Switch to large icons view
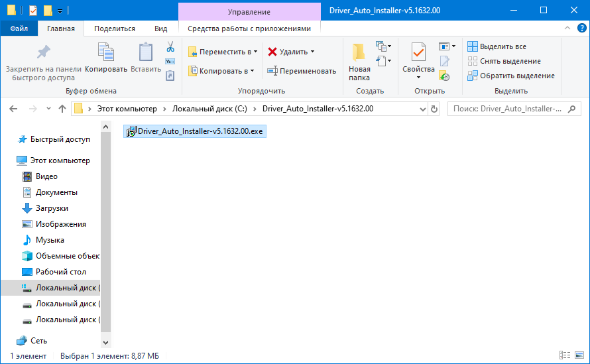 point(579,355)
